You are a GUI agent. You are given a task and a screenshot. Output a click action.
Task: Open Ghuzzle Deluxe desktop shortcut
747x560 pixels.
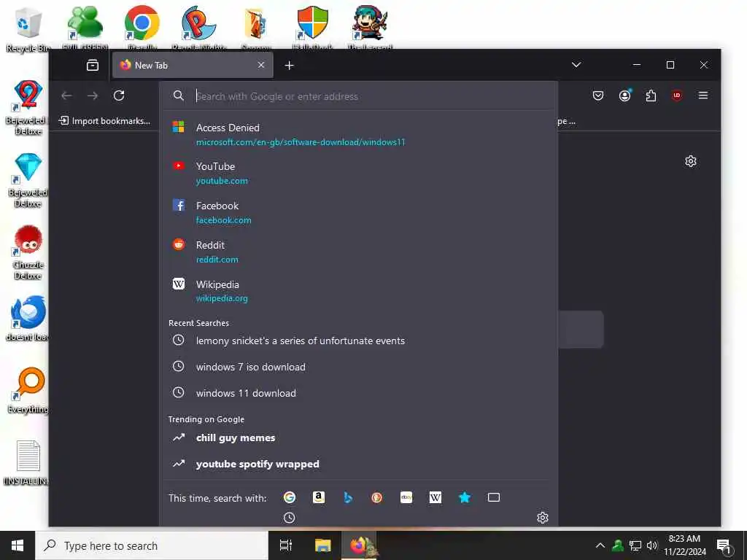click(x=28, y=252)
